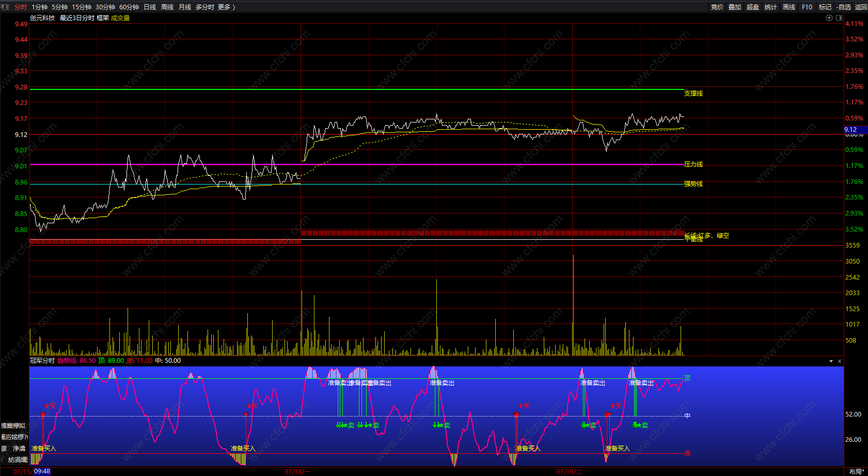Click the 支撑线 support line label
This screenshot has height=476, width=868.
pos(693,94)
